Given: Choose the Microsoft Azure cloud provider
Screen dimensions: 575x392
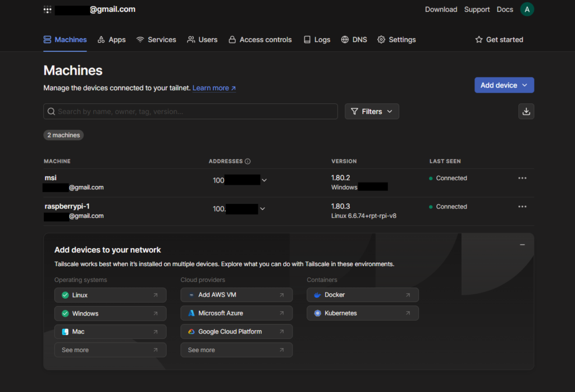Looking at the screenshot, I should (236, 313).
